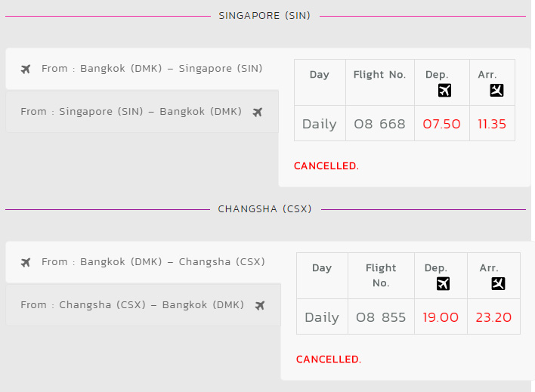
Task: Click the departure plane icon in Singapore table
Action: 444,91
